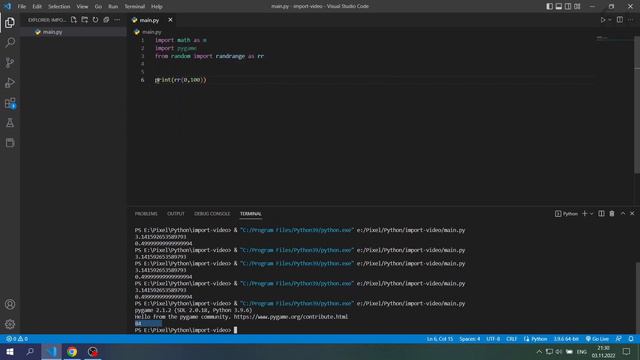
Task: Open pygame.org contribute link in terminal
Action: (291, 317)
